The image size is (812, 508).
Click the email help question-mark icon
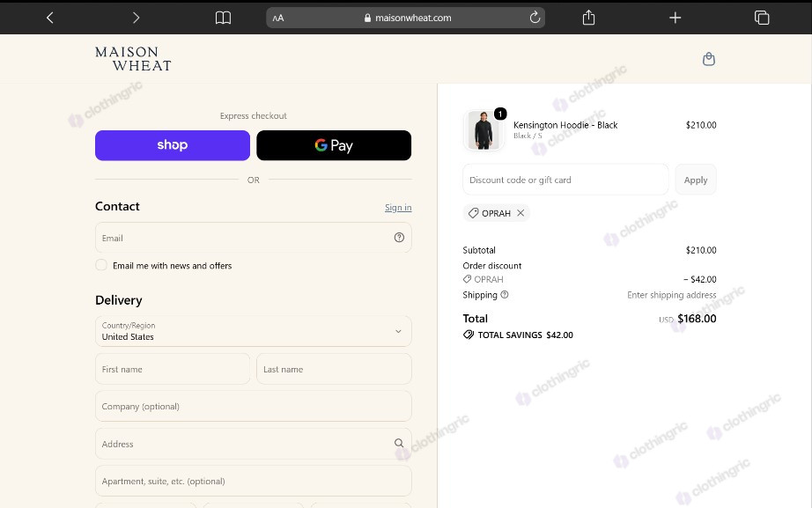(399, 237)
